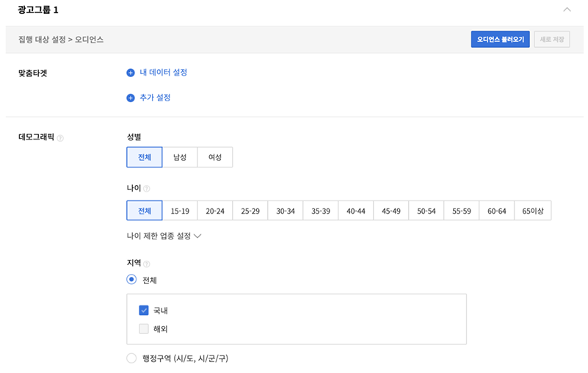Screen dimensions: 588x373
Task: Select 남성 gender option
Action: click(180, 157)
